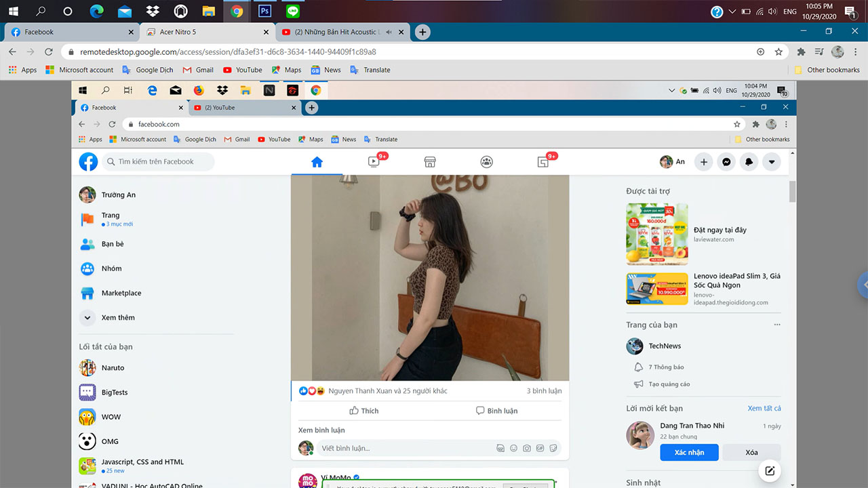Open Facebook account dropdown arrow
The image size is (868, 488).
pos(772,162)
